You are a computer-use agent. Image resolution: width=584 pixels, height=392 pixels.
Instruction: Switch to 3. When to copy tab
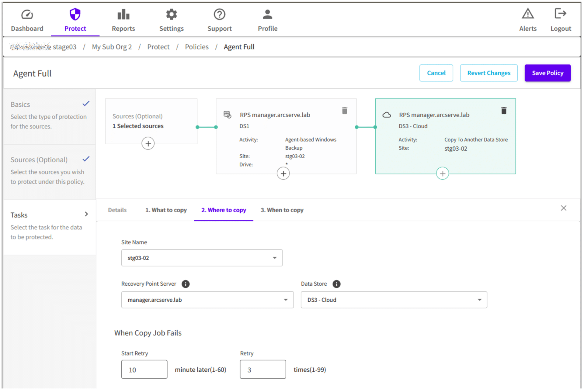coord(282,210)
